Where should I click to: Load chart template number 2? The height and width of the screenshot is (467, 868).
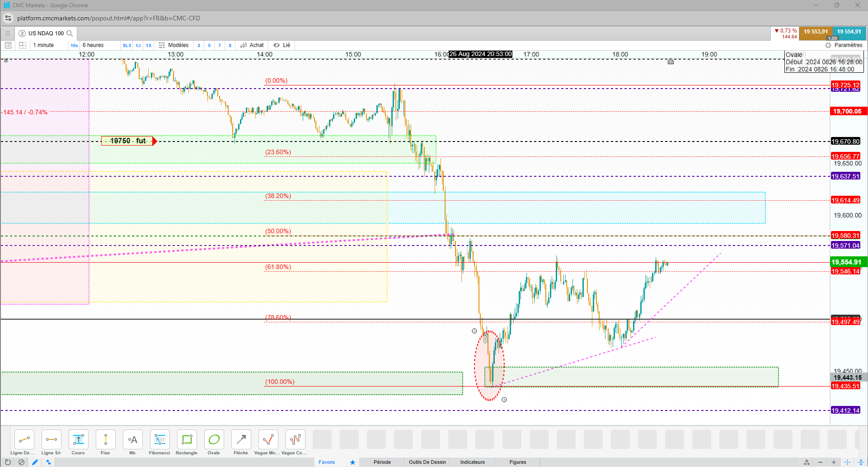(x=199, y=45)
